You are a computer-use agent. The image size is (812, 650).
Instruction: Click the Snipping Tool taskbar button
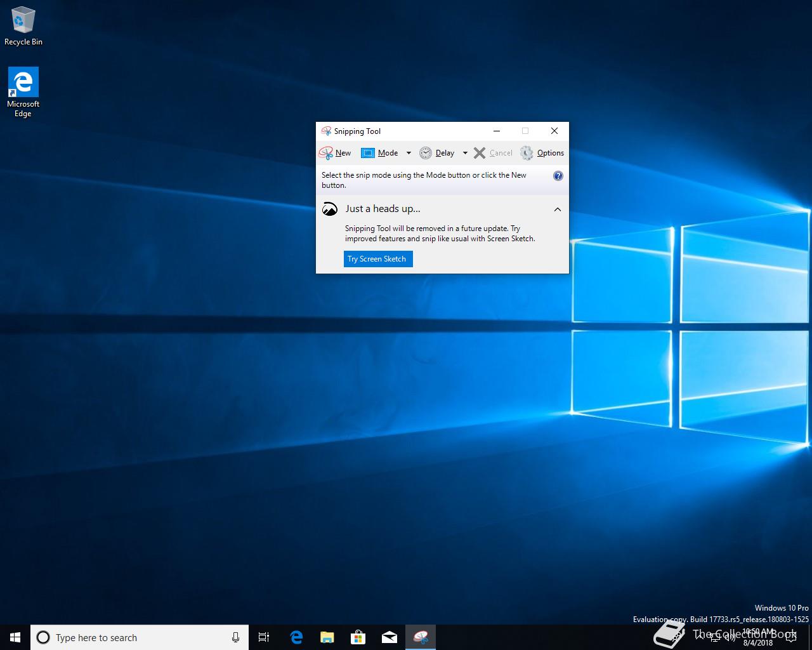(421, 637)
